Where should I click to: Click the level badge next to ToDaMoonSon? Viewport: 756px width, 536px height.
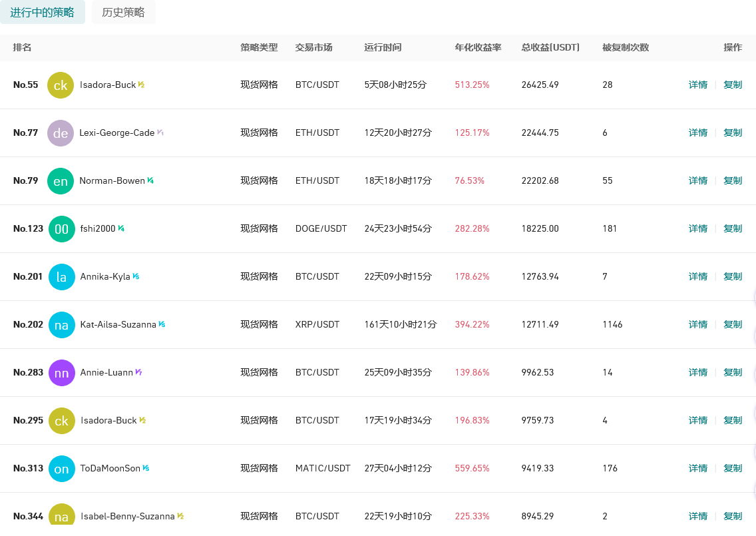pyautogui.click(x=146, y=468)
